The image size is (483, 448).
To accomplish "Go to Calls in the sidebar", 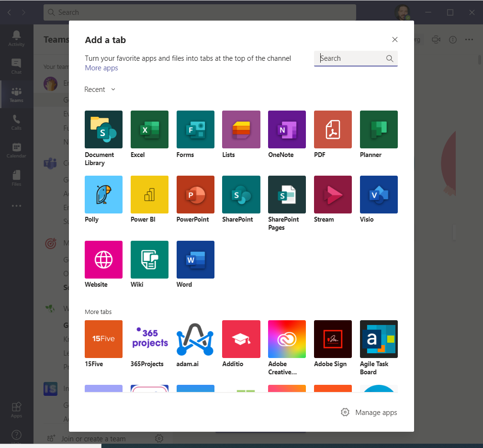I will pos(16,122).
